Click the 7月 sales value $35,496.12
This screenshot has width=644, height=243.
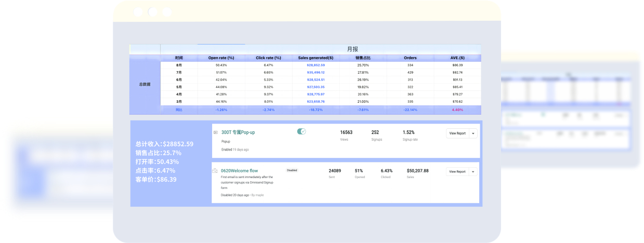tap(316, 72)
